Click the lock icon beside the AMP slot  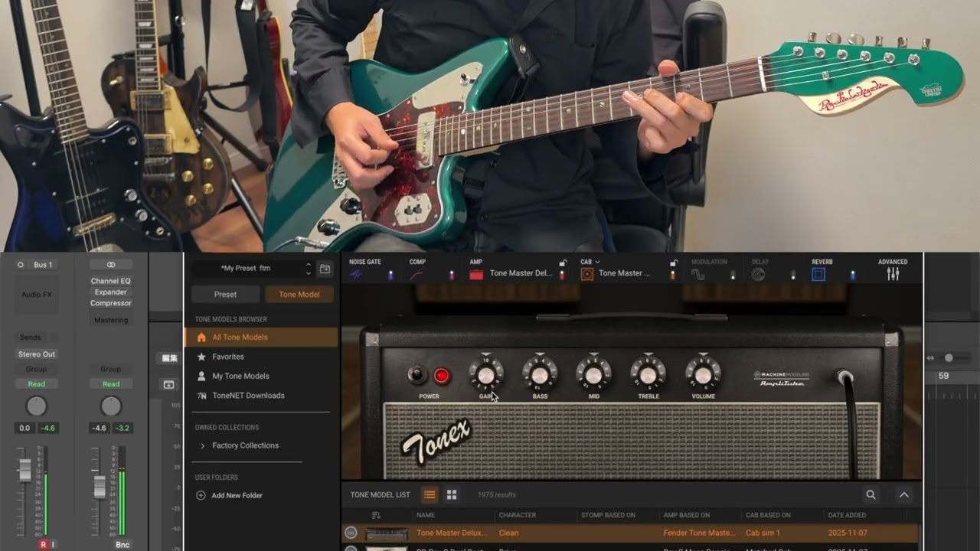(x=563, y=262)
